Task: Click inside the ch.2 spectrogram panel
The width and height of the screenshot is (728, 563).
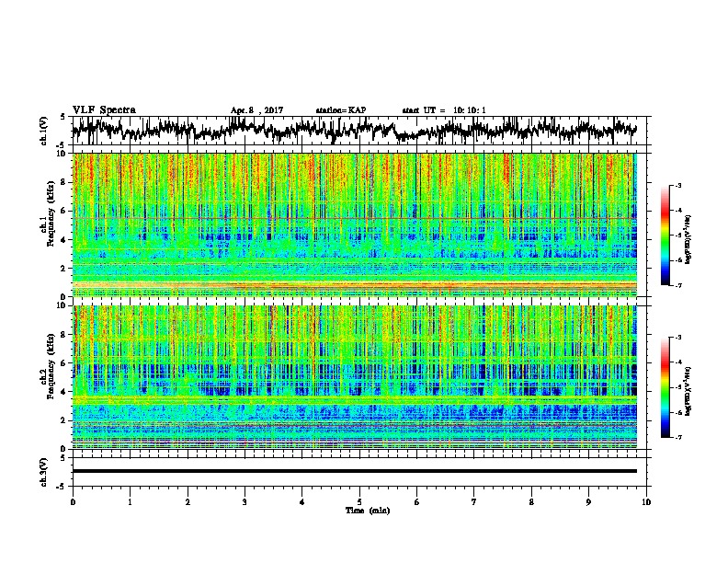Action: [x=354, y=377]
